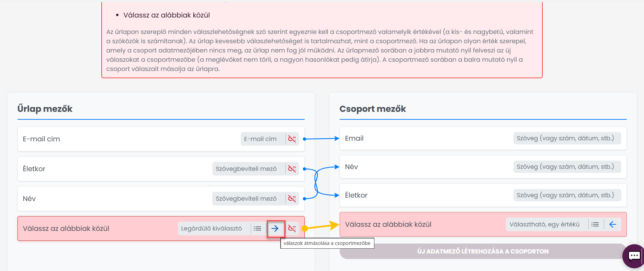Screen dimensions: 644x271
Task: Click the Űrlap mezők heading
Action: point(45,109)
